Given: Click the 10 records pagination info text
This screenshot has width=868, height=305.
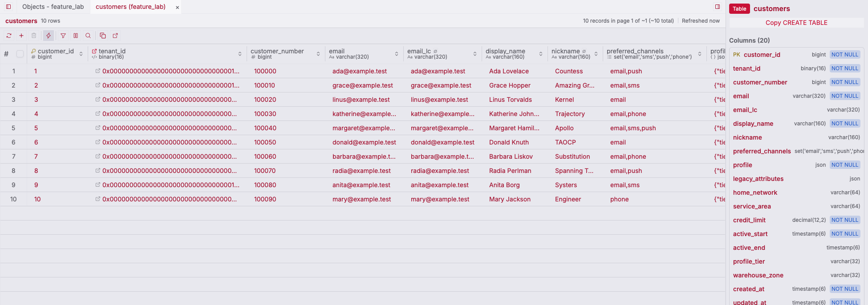Looking at the screenshot, I should point(628,21).
